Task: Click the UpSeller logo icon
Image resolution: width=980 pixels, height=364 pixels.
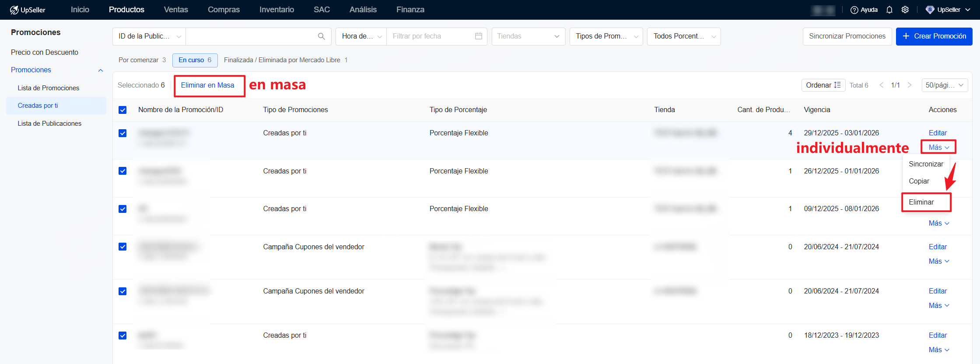Action: 14,10
